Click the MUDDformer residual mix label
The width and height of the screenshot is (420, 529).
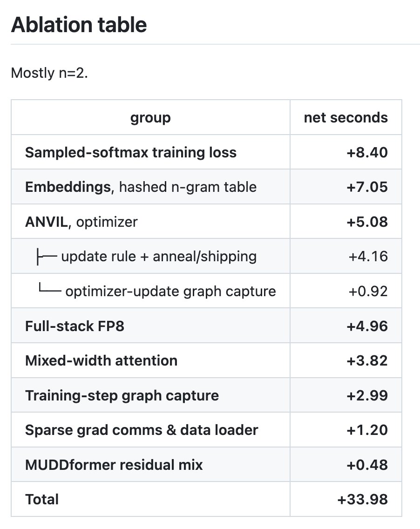(x=114, y=465)
